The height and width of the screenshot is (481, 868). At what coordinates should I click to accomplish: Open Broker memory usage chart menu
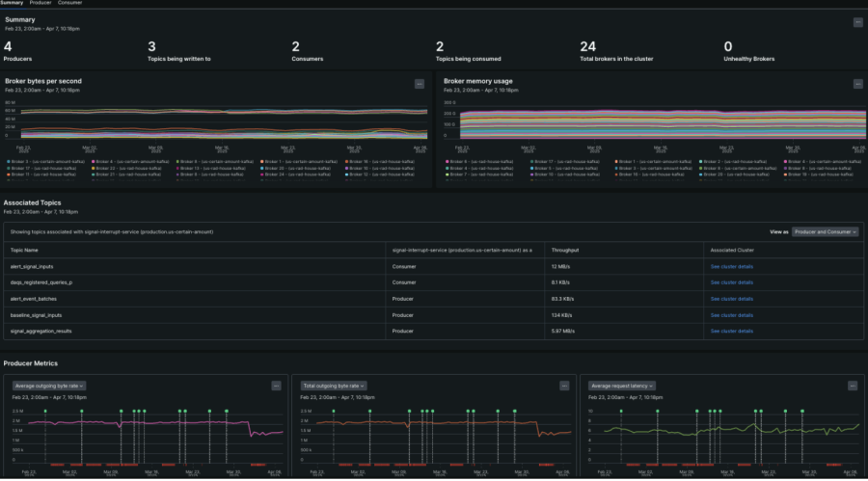pos(857,84)
